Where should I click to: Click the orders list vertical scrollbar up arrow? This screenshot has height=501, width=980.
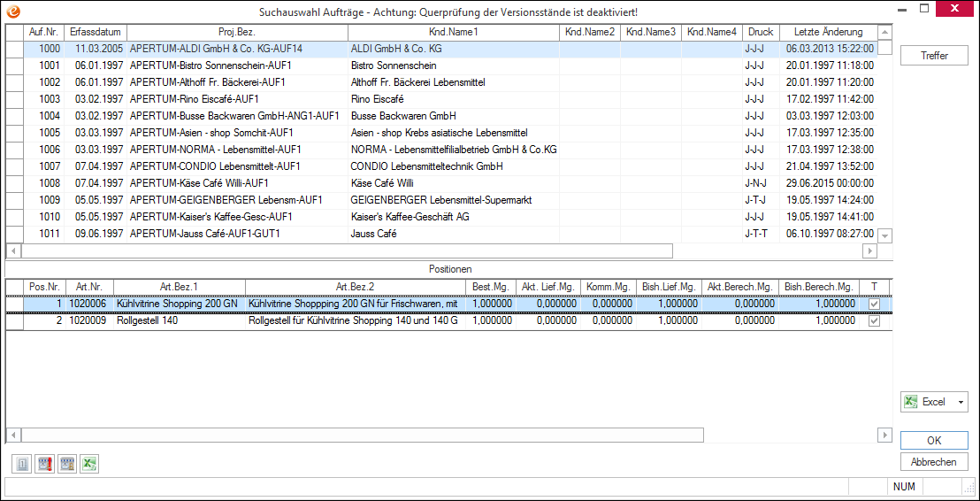point(885,32)
